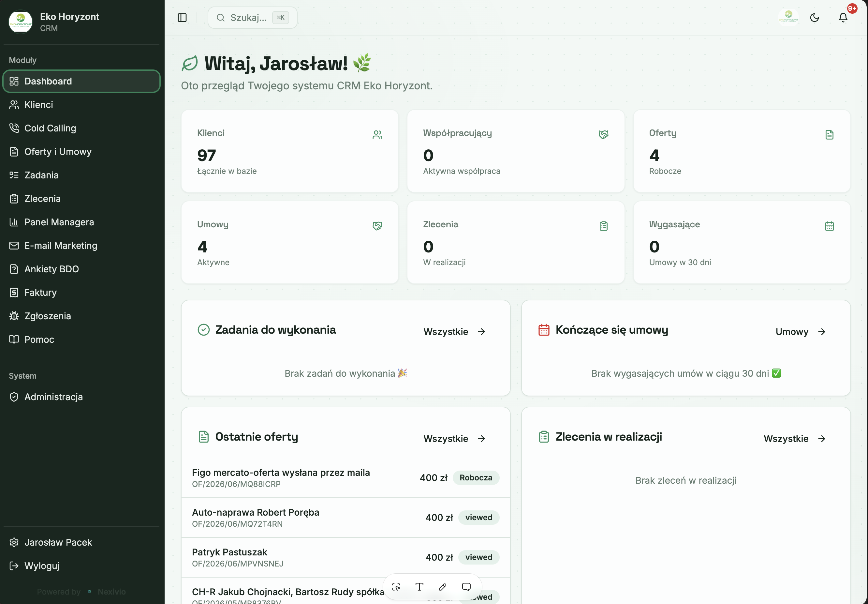Image resolution: width=868 pixels, height=604 pixels.
Task: Select the capture-region tool in floating toolbar
Action: point(396,587)
